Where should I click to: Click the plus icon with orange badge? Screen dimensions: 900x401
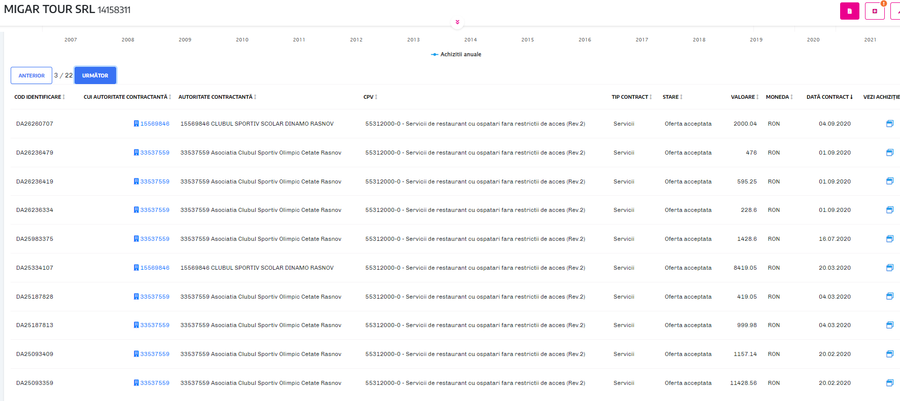[x=875, y=11]
